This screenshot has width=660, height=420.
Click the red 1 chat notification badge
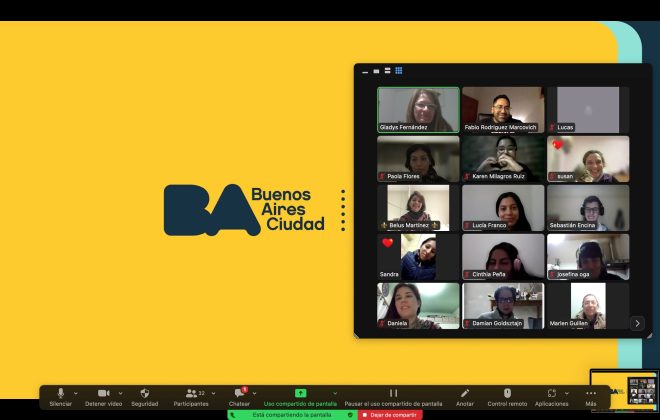point(245,389)
